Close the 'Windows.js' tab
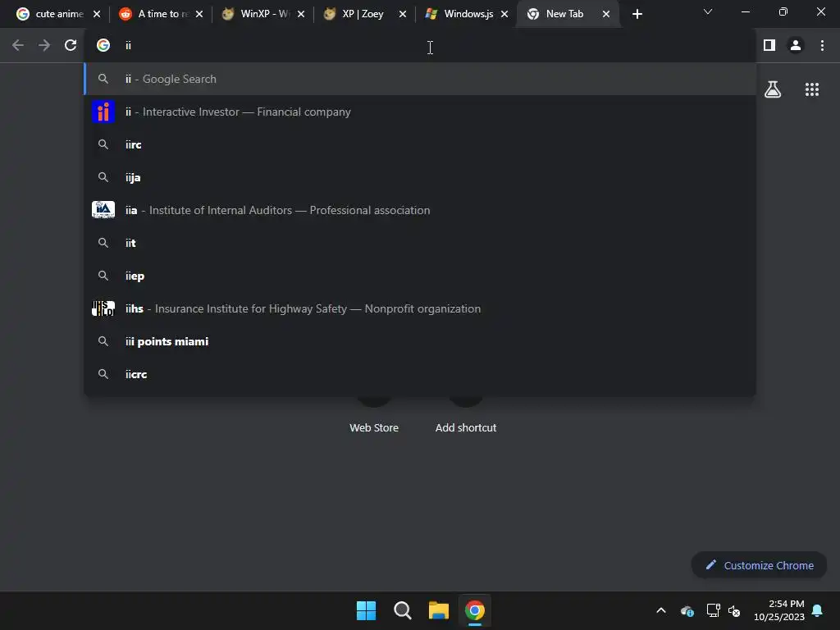The height and width of the screenshot is (630, 840). pos(504,15)
